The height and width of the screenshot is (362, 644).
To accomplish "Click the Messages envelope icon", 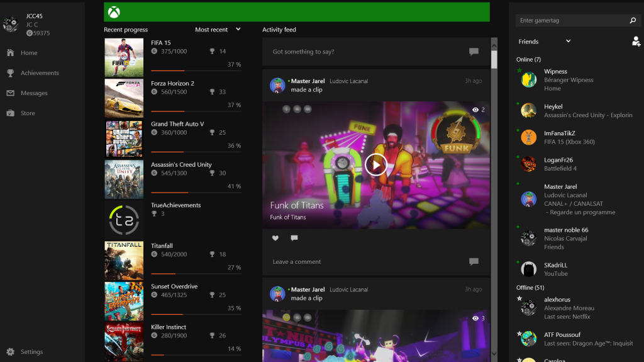I will [10, 93].
